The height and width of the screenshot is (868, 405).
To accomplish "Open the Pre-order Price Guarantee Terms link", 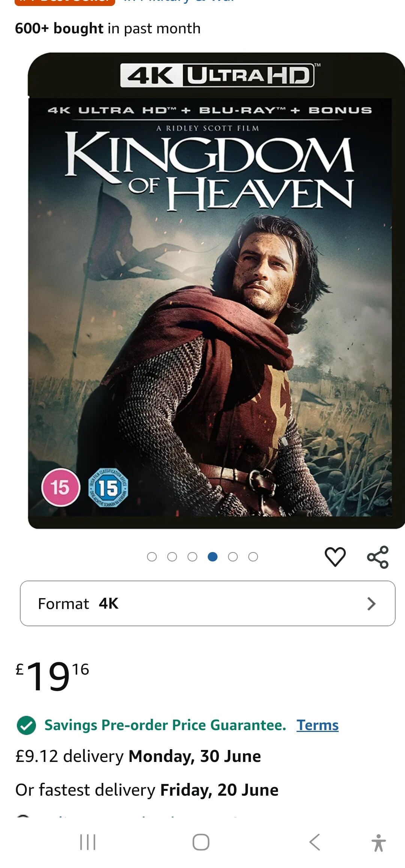I will 318,725.
